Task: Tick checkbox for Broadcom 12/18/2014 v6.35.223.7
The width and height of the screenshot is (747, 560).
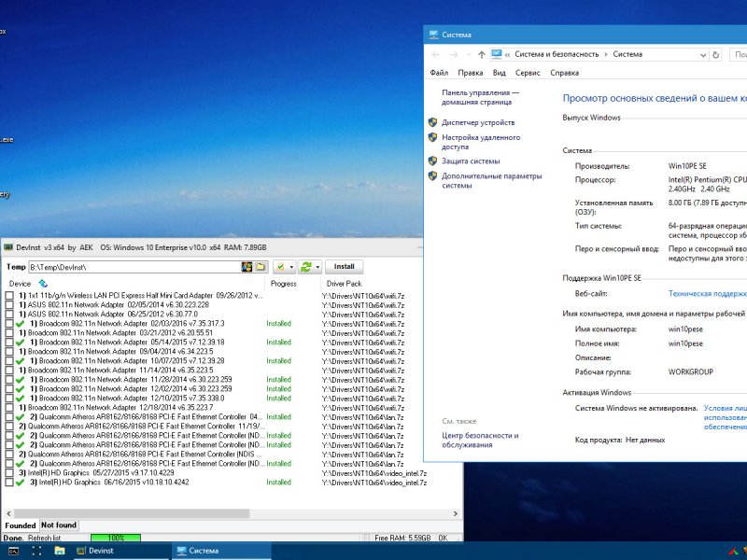Action: tap(9, 408)
